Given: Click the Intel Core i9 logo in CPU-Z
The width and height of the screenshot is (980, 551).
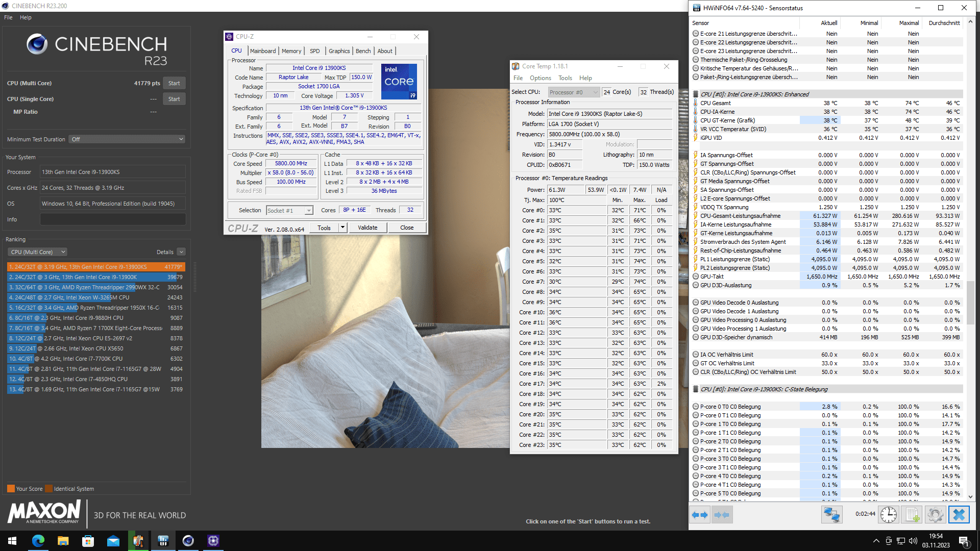Looking at the screenshot, I should click(x=399, y=82).
